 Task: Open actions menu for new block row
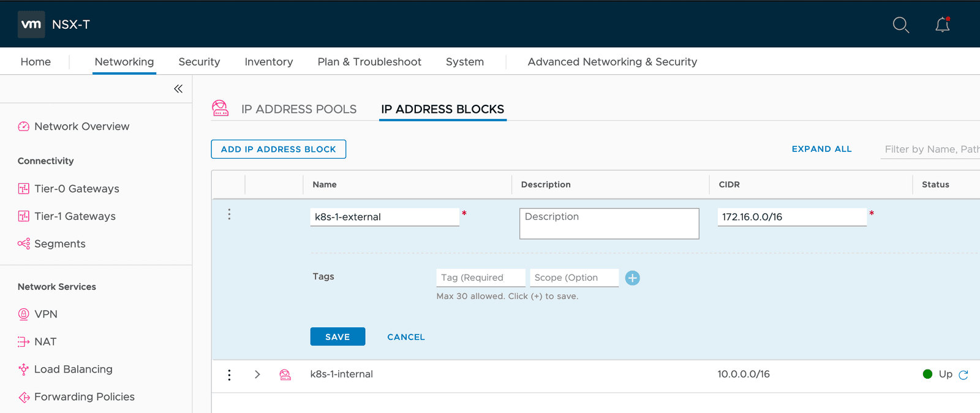229,214
